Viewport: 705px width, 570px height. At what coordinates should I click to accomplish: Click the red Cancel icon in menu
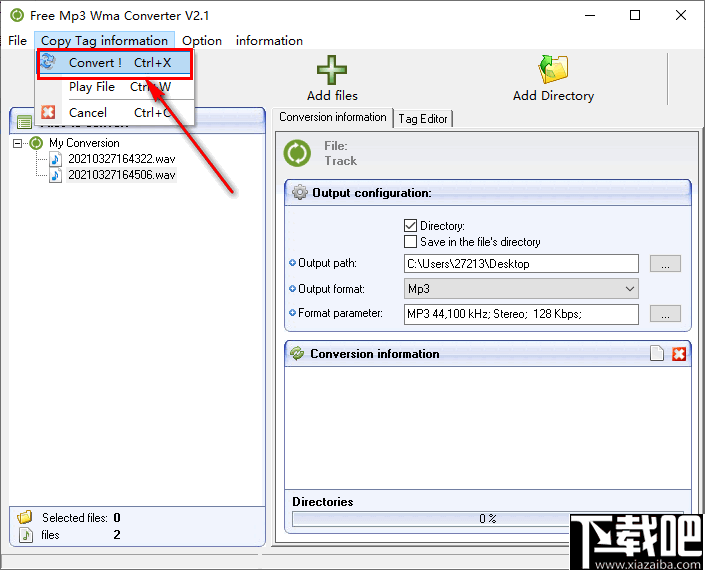point(48,112)
